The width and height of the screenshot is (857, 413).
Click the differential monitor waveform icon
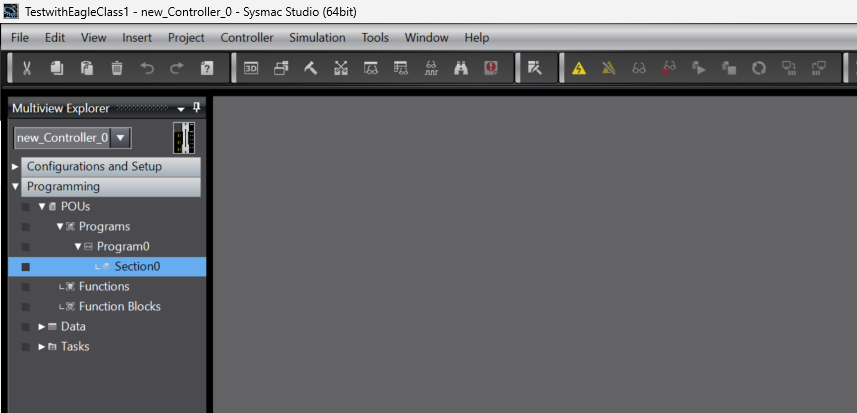click(431, 68)
